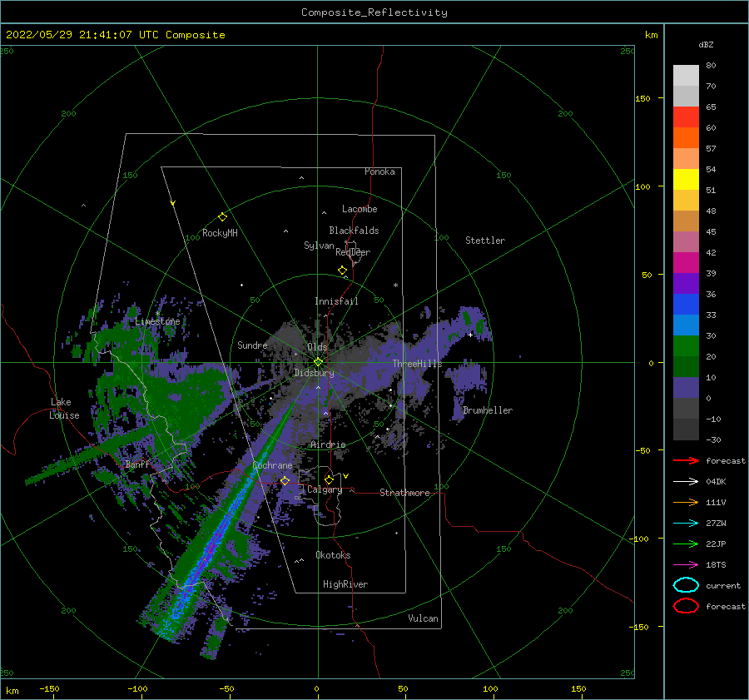The height and width of the screenshot is (700, 749).
Task: Click the Calgary city label
Action: (325, 489)
